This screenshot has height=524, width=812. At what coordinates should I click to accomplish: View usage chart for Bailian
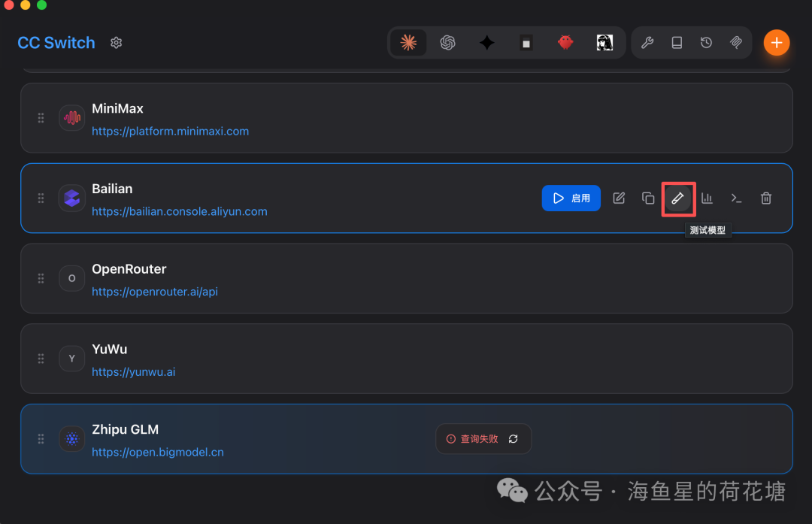click(x=707, y=198)
